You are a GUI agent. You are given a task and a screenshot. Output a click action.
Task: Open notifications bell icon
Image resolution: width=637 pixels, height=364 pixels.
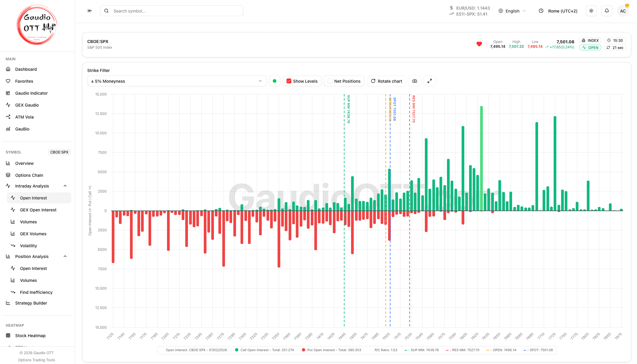click(607, 11)
